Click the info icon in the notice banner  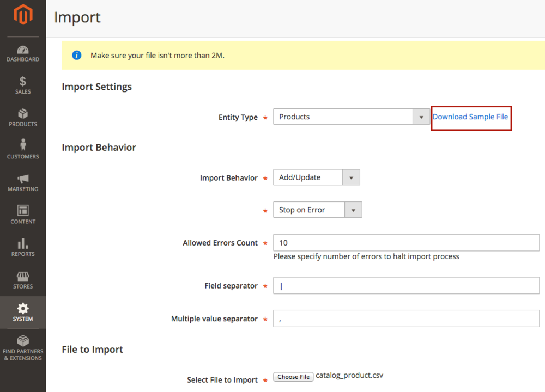pos(76,55)
